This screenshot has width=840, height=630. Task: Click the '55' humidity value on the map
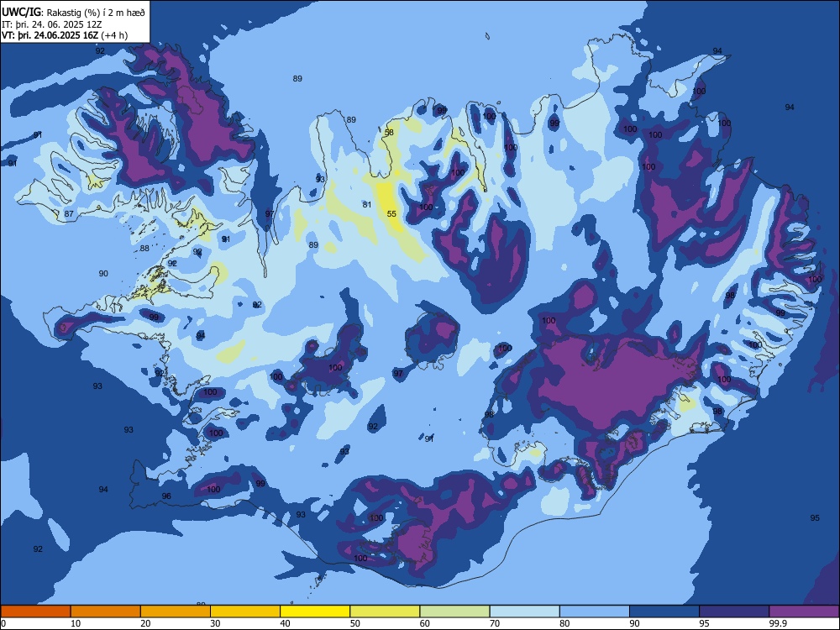[391, 213]
